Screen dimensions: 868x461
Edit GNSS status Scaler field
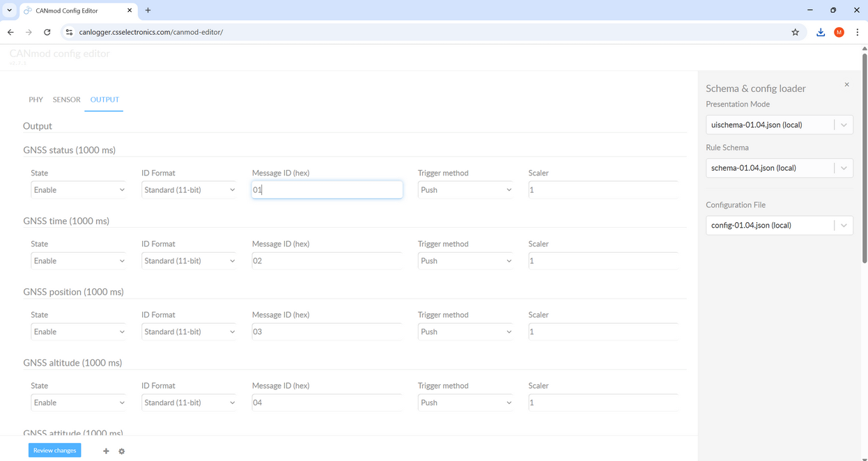pos(603,190)
